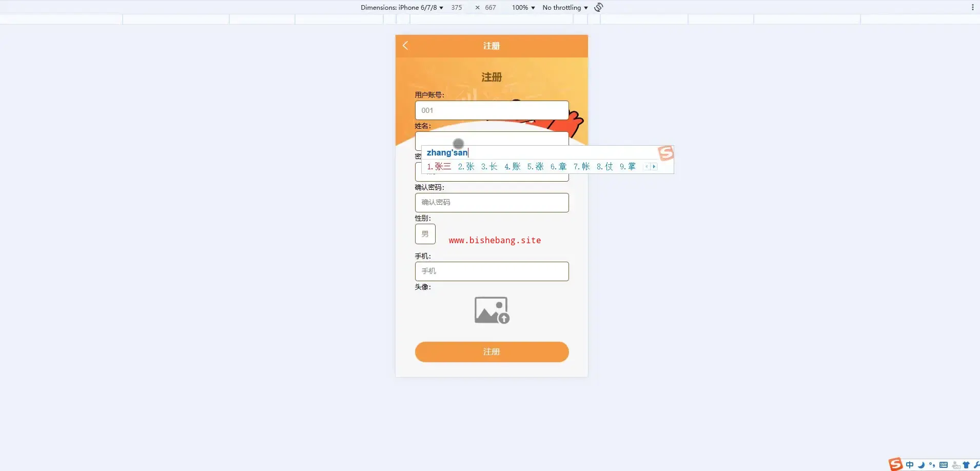Go back using the header arrow

pos(405,46)
